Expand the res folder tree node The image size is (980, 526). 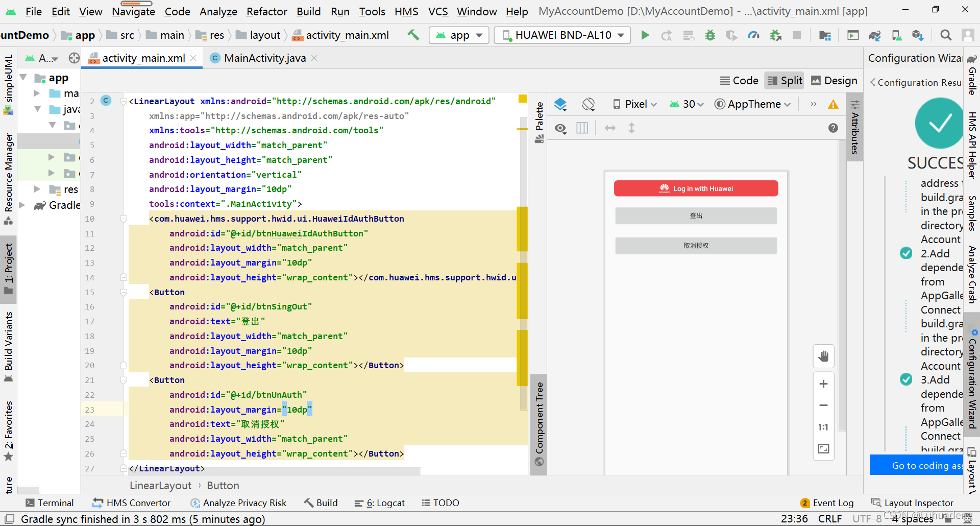tap(37, 189)
